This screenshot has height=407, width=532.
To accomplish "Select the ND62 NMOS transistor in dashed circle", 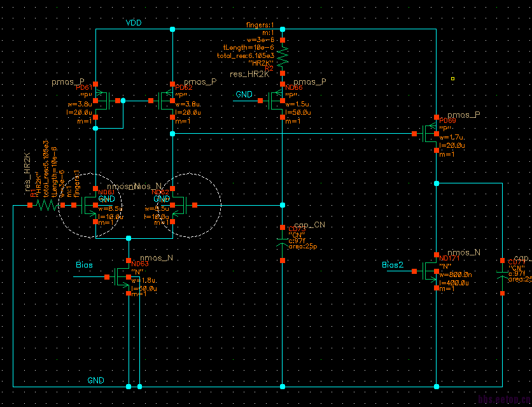I will point(183,205).
